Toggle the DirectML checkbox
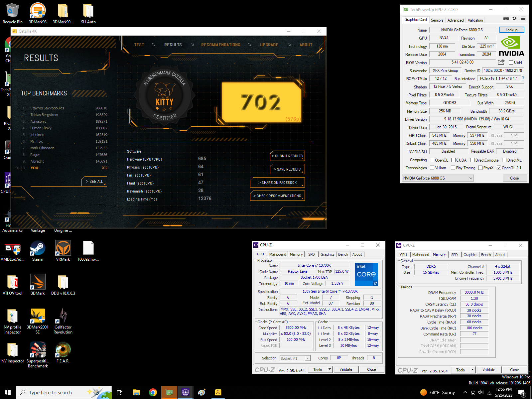Image resolution: width=532 pixels, height=399 pixels. 504,160
